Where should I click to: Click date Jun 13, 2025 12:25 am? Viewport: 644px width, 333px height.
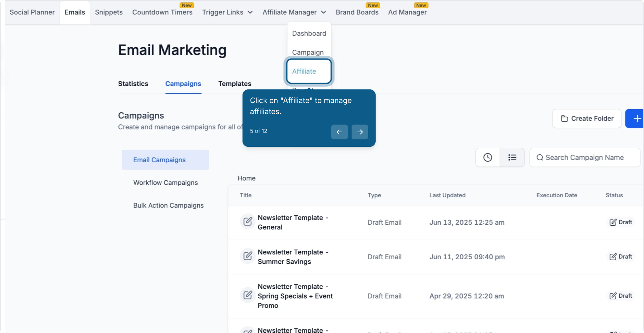tap(467, 222)
